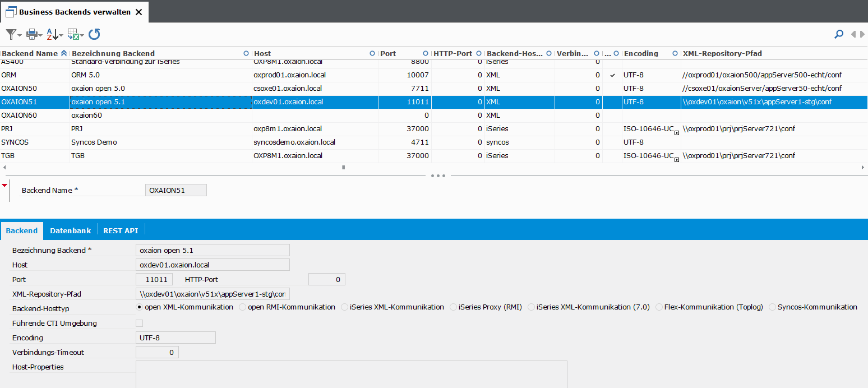
Task: Click the checkmark in the ORM row
Action: pyautogui.click(x=613, y=75)
